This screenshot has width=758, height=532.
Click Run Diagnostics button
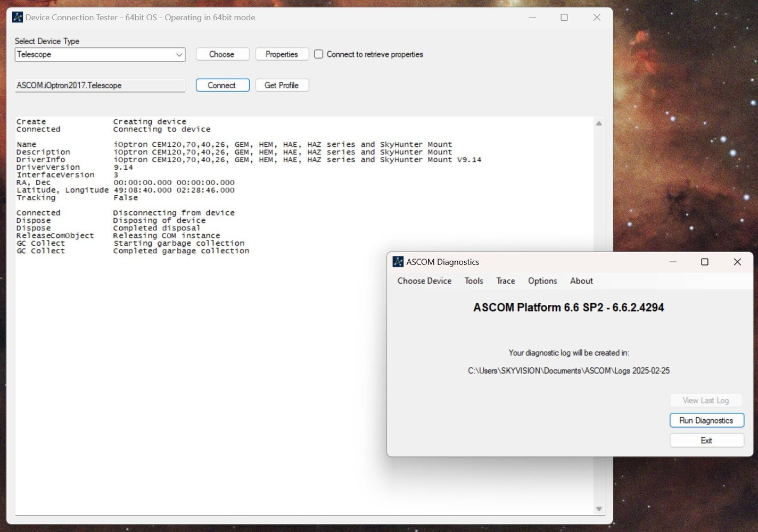706,420
